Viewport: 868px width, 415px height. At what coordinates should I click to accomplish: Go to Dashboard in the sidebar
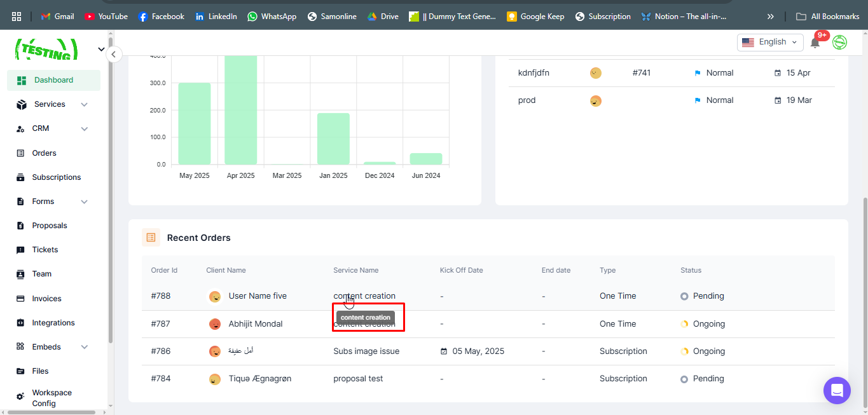point(54,80)
